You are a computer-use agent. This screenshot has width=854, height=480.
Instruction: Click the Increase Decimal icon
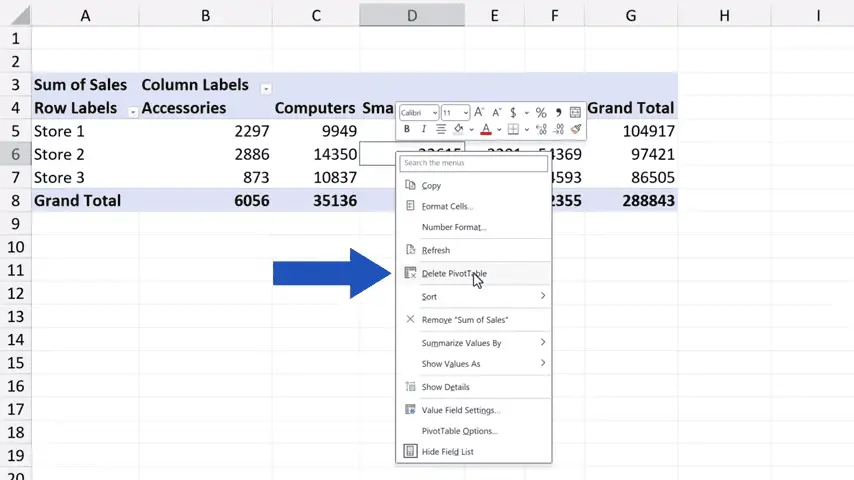541,129
